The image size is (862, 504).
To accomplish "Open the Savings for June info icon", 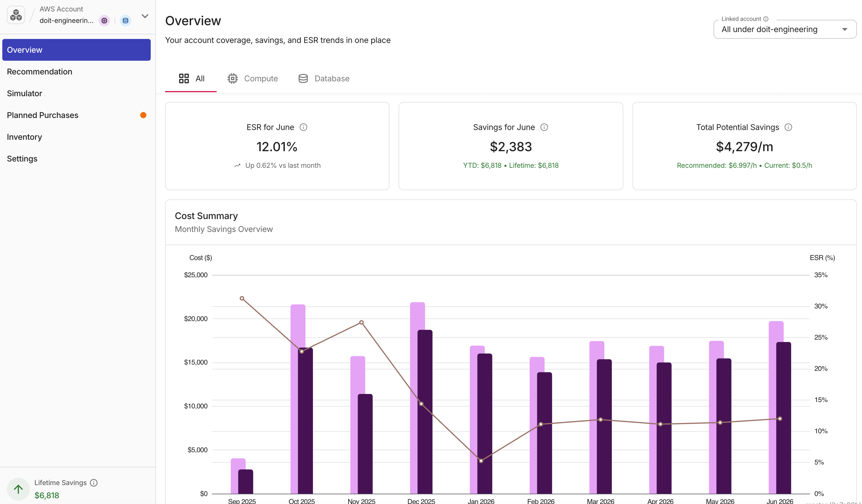I will [x=544, y=127].
